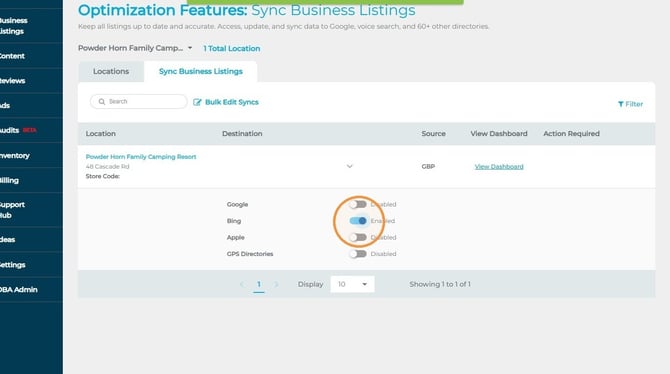This screenshot has width=670, height=374.
Task: Click the Search input field
Action: pos(138,102)
